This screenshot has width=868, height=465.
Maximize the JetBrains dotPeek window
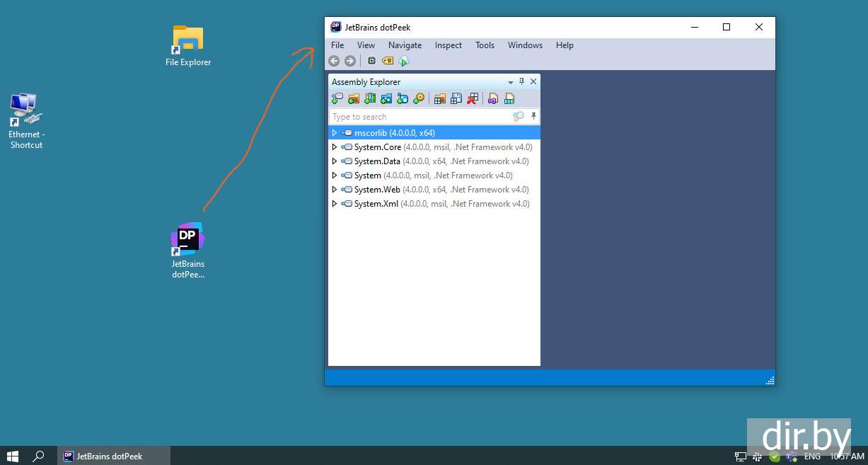[726, 27]
